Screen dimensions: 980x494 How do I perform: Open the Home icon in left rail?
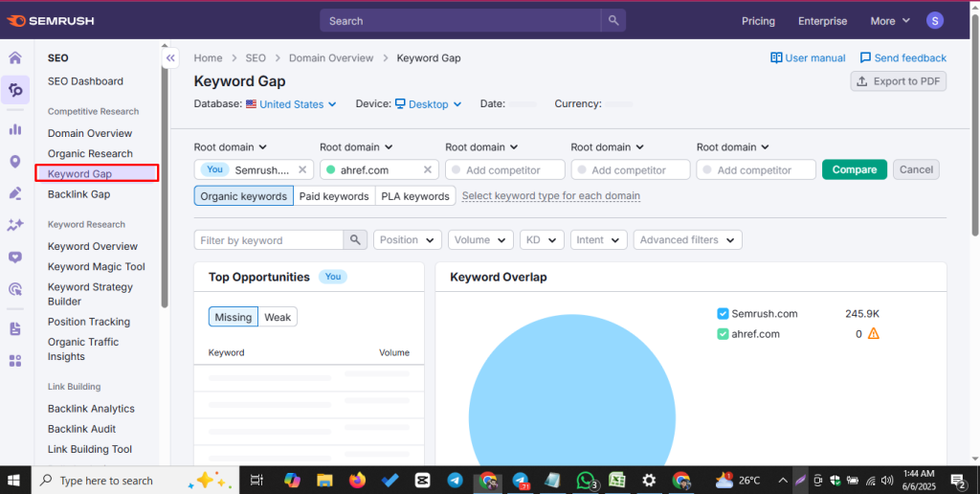point(15,58)
